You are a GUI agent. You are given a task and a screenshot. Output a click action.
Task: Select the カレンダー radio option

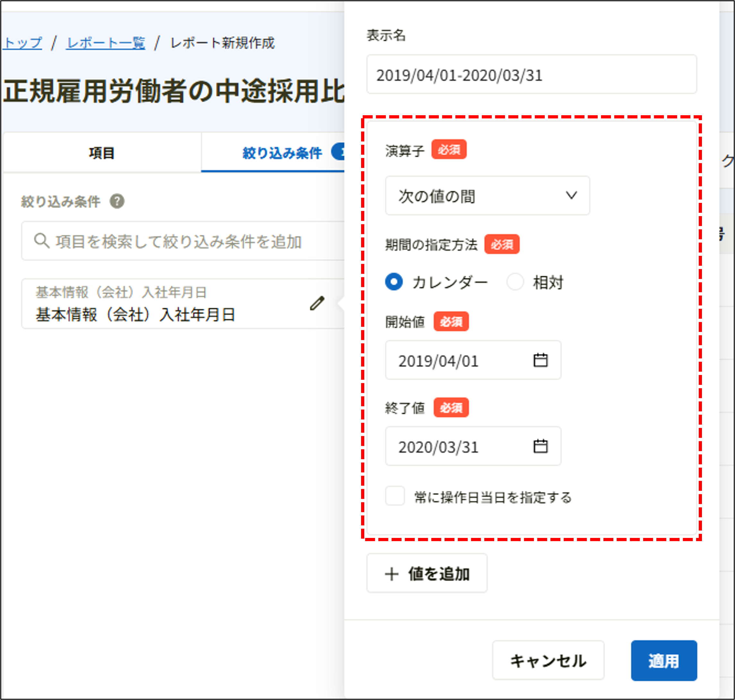394,282
